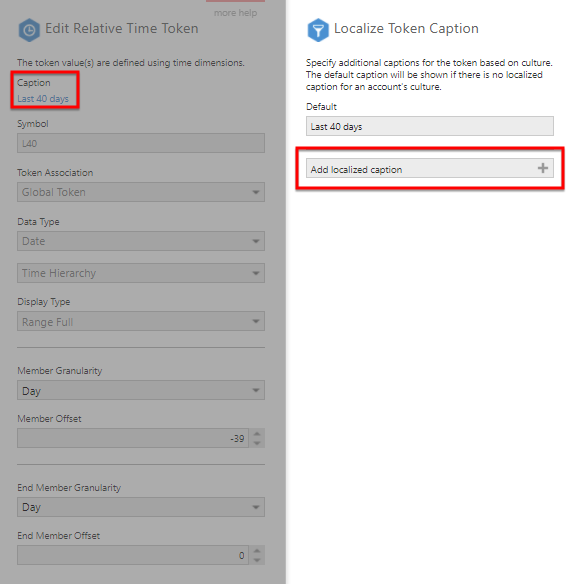Open the End Member Granularity dropdown
This screenshot has height=584, width=566.
(141, 507)
